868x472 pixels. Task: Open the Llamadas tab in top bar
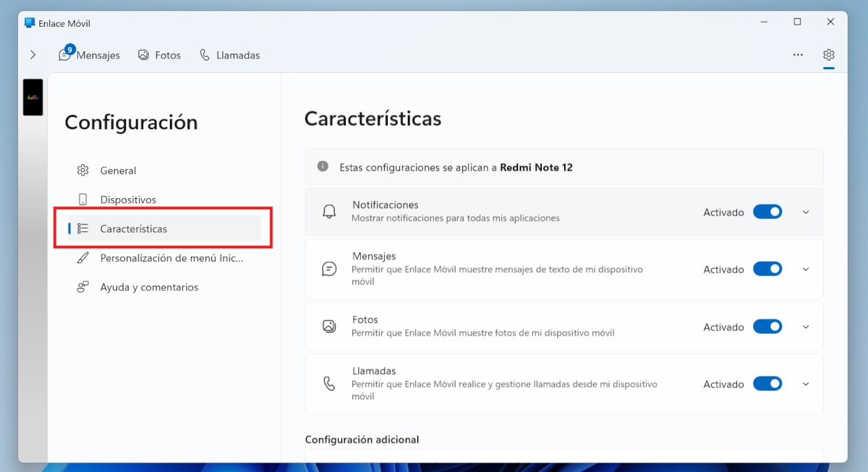click(229, 55)
